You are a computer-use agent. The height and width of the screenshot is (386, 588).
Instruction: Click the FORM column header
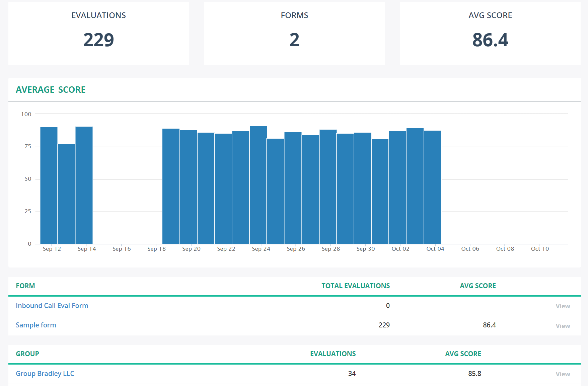[25, 286]
